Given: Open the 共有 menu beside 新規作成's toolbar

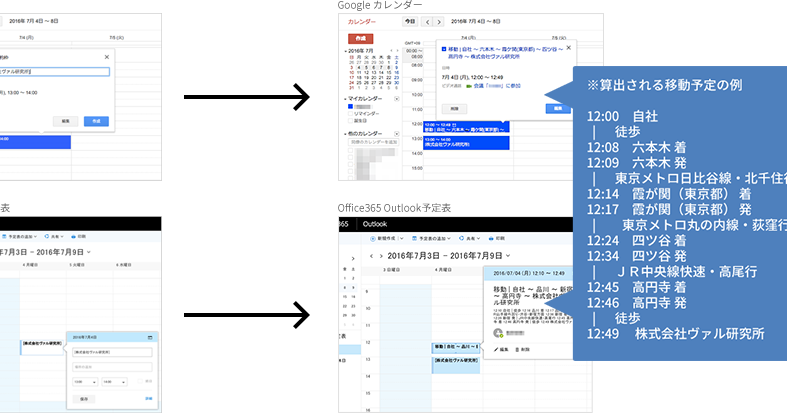Looking at the screenshot, I should [x=469, y=238].
